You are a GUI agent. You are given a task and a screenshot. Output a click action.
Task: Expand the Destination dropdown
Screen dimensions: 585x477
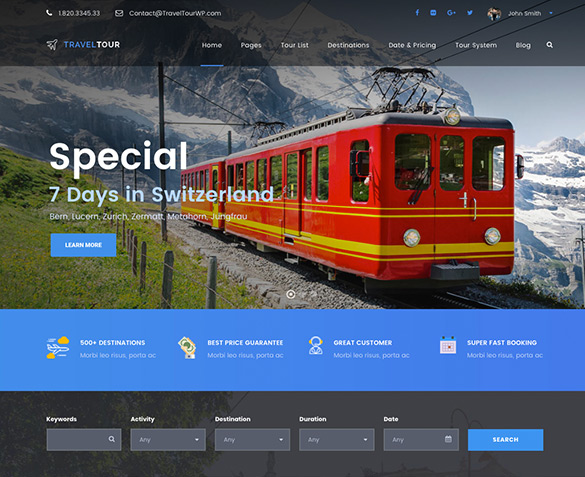click(x=252, y=440)
